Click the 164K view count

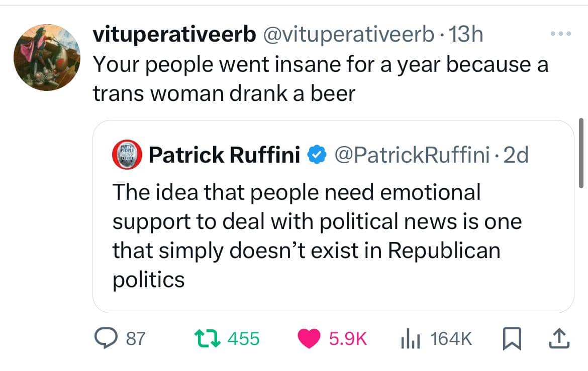tap(451, 340)
